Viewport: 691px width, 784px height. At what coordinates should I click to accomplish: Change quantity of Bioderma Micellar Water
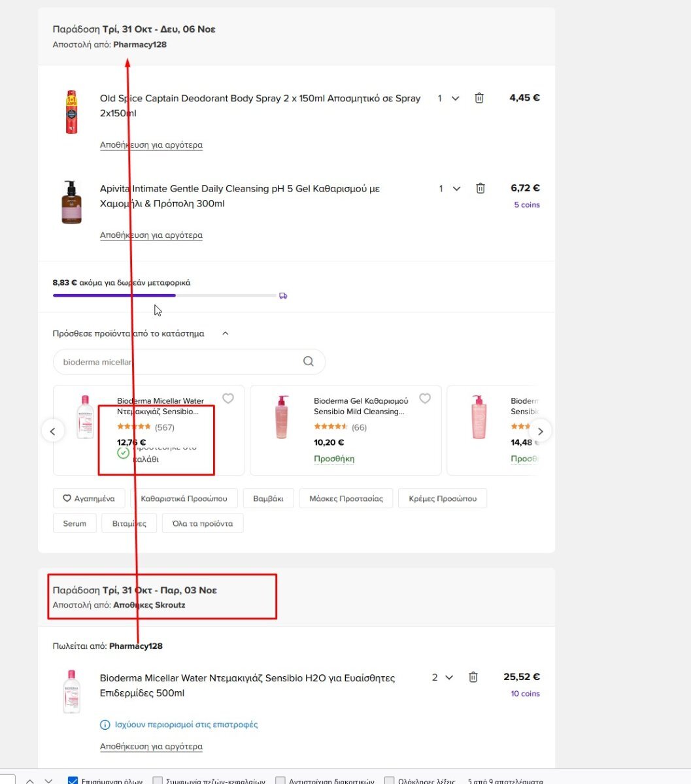pyautogui.click(x=443, y=678)
